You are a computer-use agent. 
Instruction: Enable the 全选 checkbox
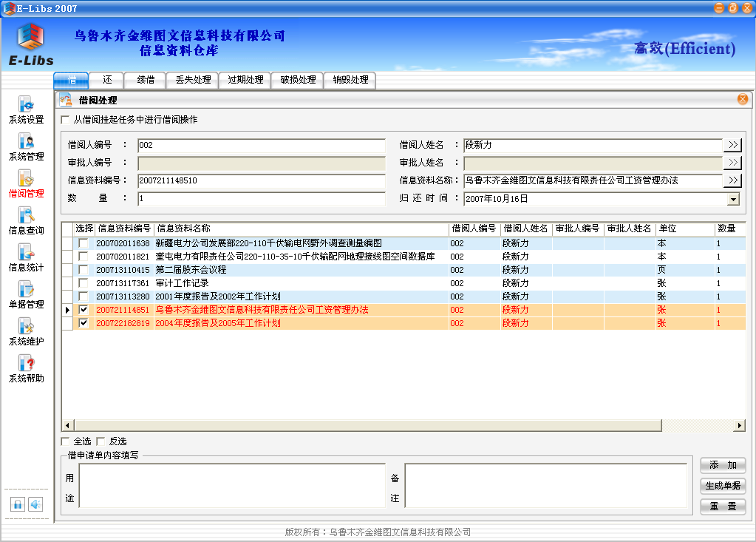[66, 441]
